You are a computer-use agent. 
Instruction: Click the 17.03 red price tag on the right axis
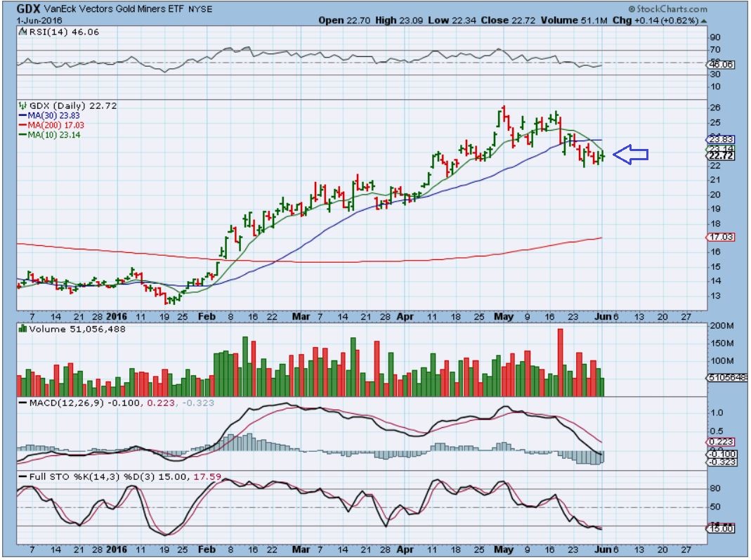click(720, 237)
